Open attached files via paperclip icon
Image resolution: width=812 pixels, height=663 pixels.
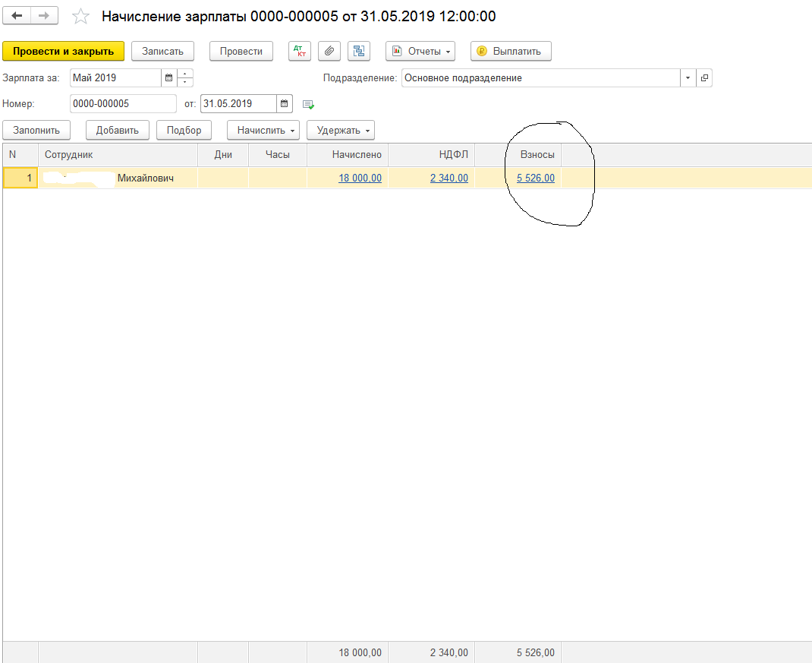(329, 51)
